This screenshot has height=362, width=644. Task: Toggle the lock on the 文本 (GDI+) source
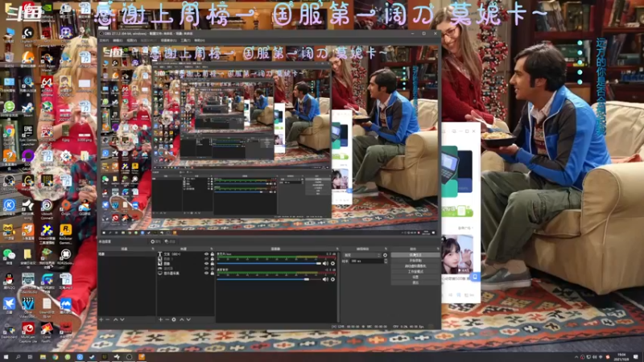213,254
